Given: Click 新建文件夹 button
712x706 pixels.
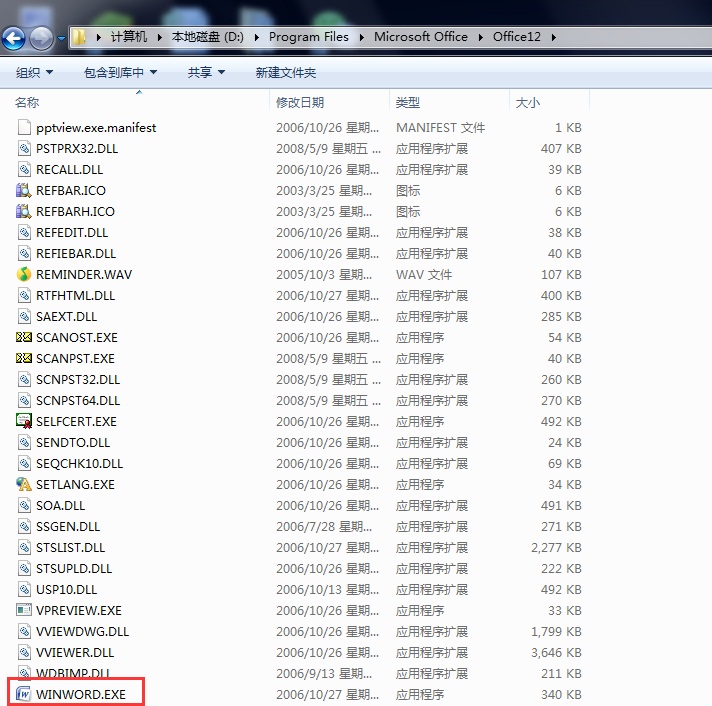Looking at the screenshot, I should click(x=286, y=72).
